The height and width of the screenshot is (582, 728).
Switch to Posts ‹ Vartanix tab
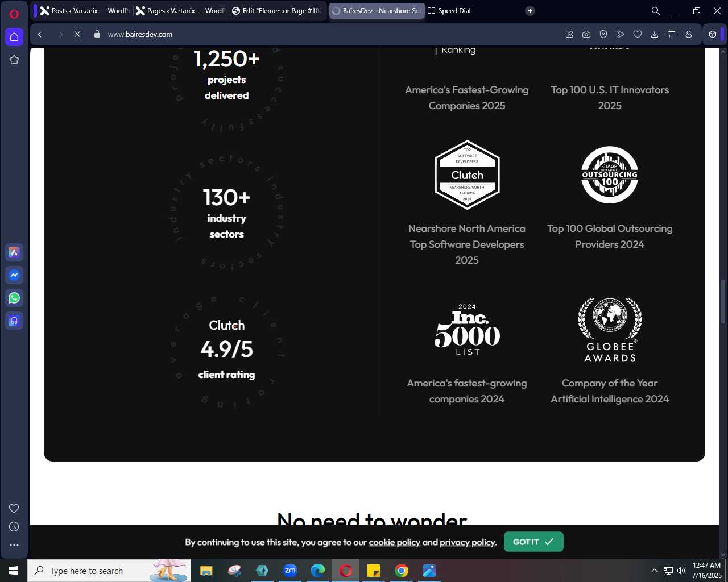point(85,11)
